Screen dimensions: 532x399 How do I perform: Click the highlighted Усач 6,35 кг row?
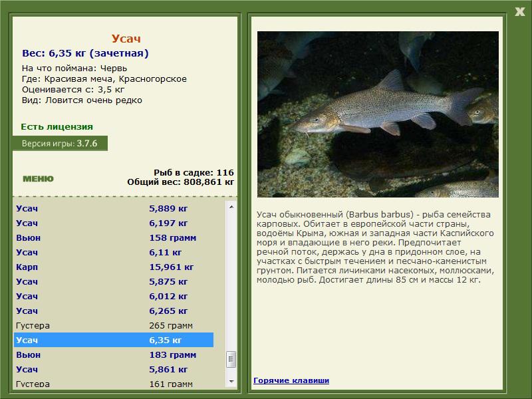(x=114, y=340)
